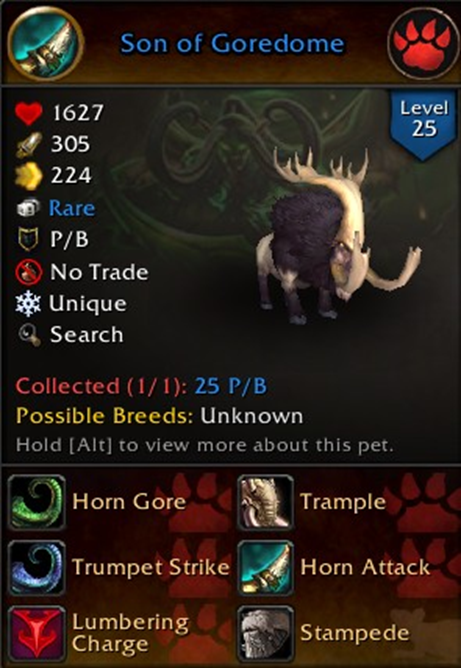The height and width of the screenshot is (668, 461).
Task: Click the Rare quality label
Action: [72, 208]
